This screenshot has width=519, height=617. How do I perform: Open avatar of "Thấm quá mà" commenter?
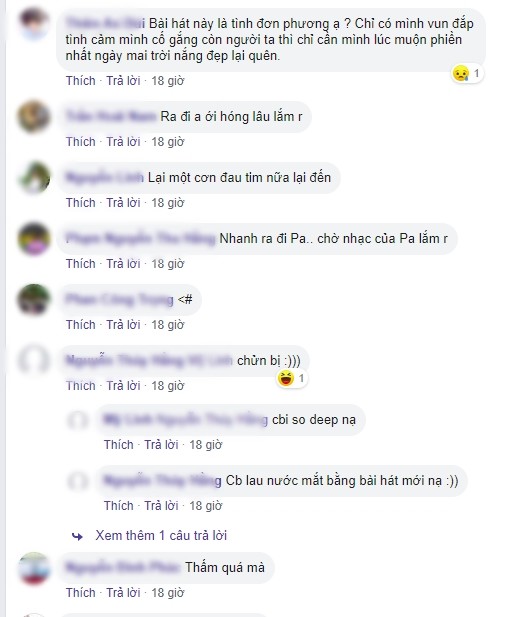(x=34, y=568)
